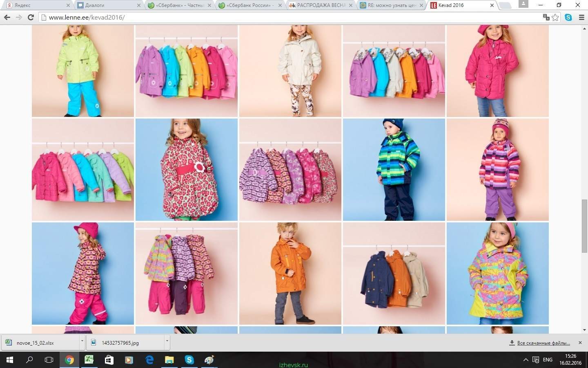Open photo of girl in lime green jacket
The width and height of the screenshot is (588, 368).
point(83,71)
